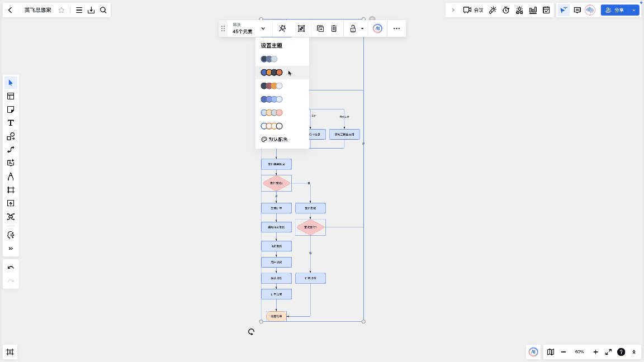Open lock options dropdown arrow

362,28
